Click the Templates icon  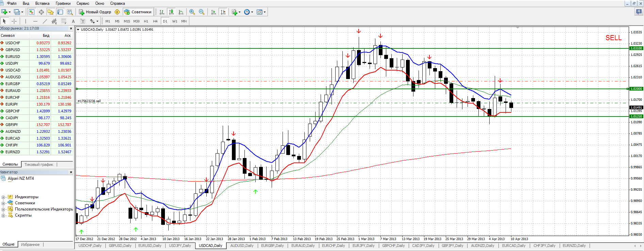[x=259, y=12]
